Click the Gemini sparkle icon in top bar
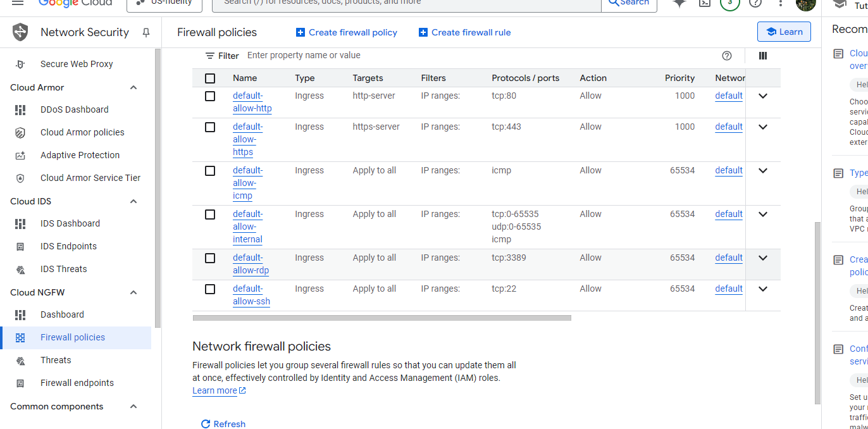868x429 pixels. pyautogui.click(x=679, y=3)
